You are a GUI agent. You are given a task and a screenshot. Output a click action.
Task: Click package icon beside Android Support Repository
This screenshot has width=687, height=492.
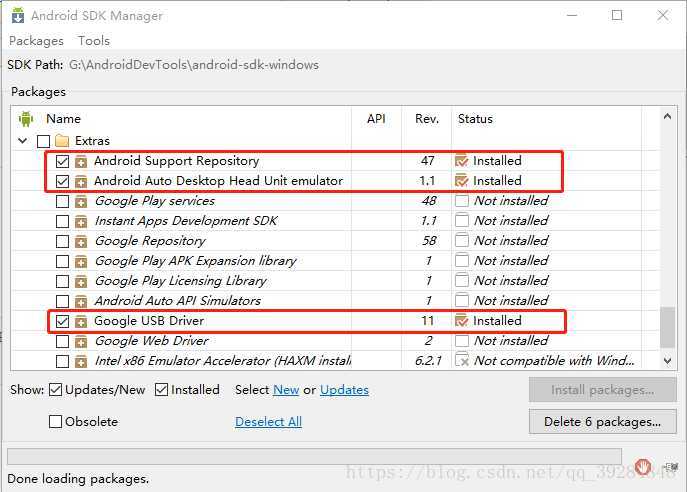[81, 162]
